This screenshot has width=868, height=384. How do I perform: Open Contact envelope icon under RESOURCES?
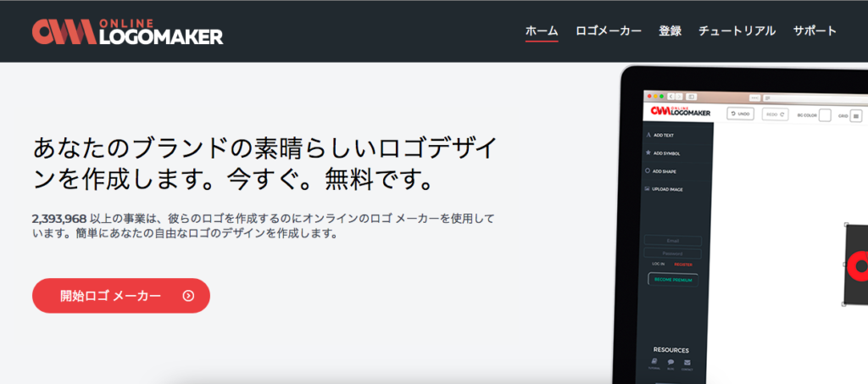[687, 364]
